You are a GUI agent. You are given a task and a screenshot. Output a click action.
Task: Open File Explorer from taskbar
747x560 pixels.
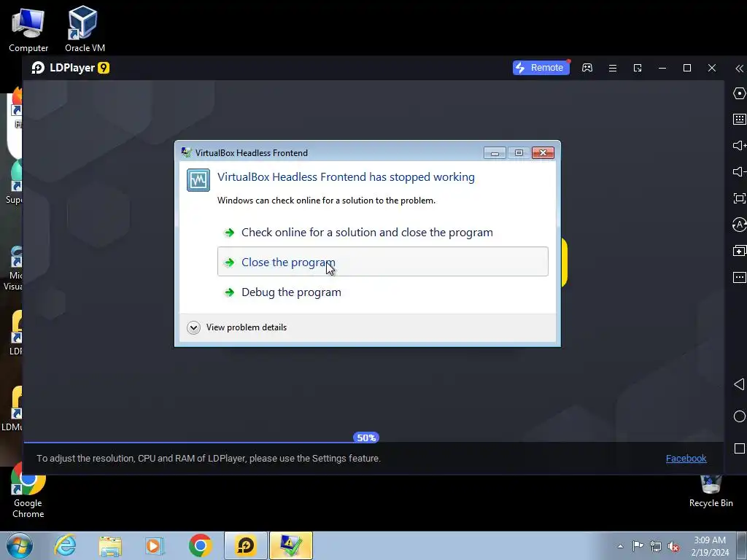click(x=110, y=546)
